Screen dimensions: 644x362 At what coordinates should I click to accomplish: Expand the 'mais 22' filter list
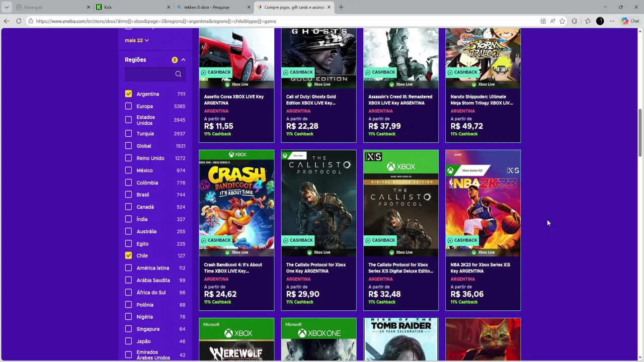click(x=137, y=40)
